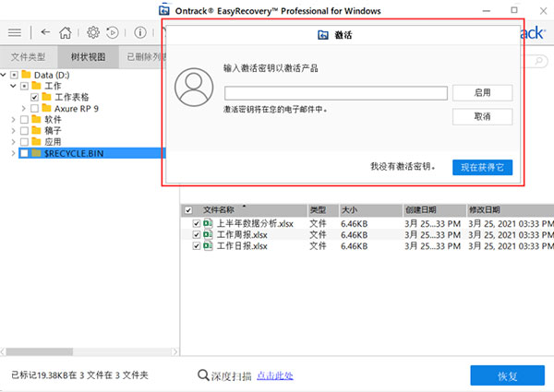
Task: Sort by 修改日期 column header
Action: [511, 210]
